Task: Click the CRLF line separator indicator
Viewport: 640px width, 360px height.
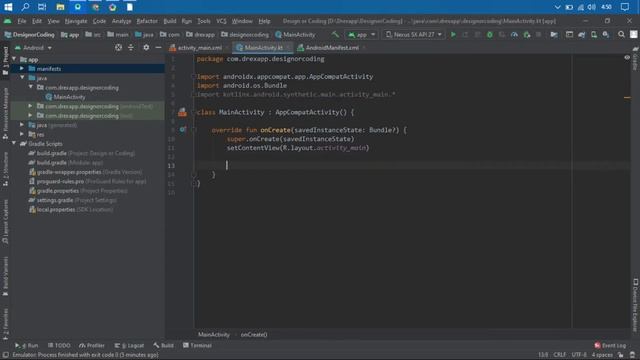Action: point(560,355)
